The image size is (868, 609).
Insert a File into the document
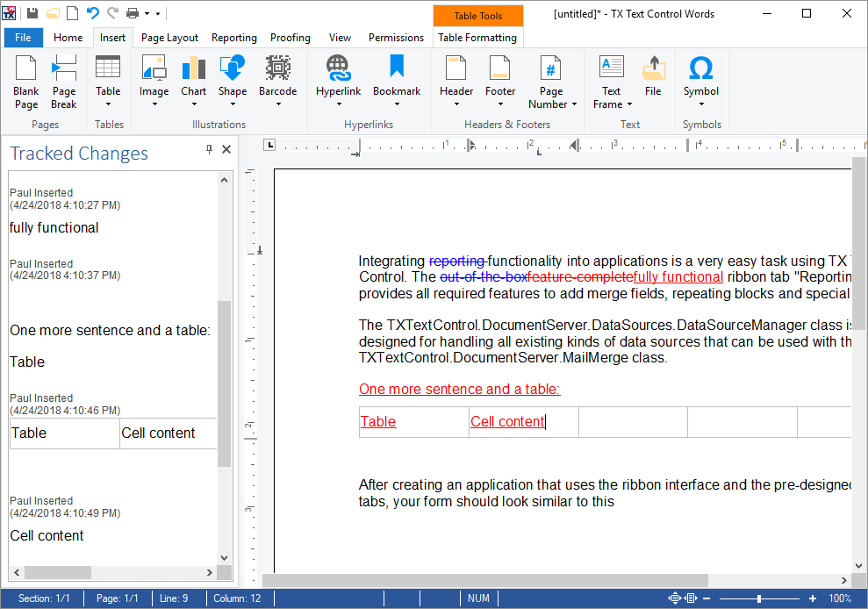653,75
